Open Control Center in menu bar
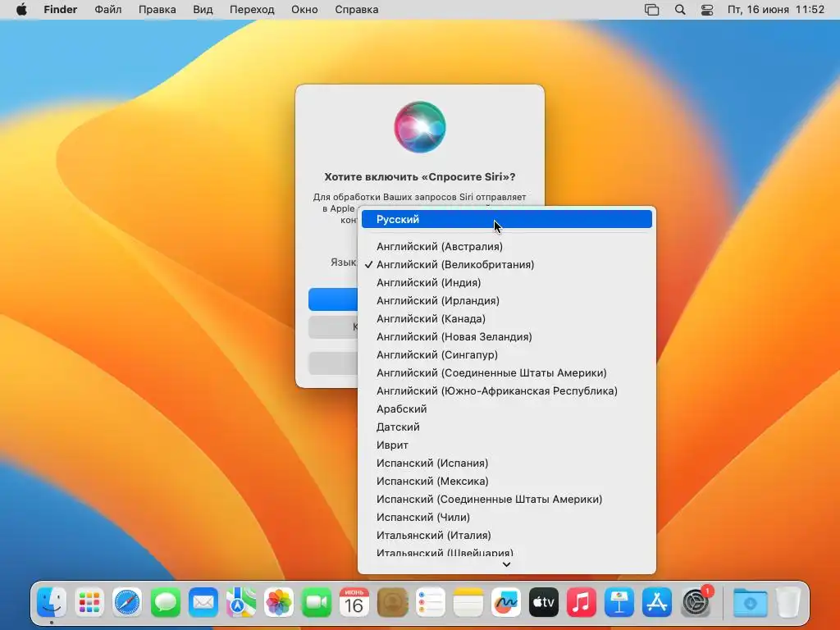 click(707, 10)
